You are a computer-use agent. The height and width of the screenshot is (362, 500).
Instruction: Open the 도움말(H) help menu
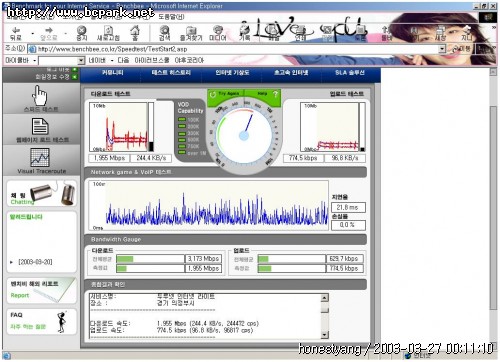coord(171,16)
